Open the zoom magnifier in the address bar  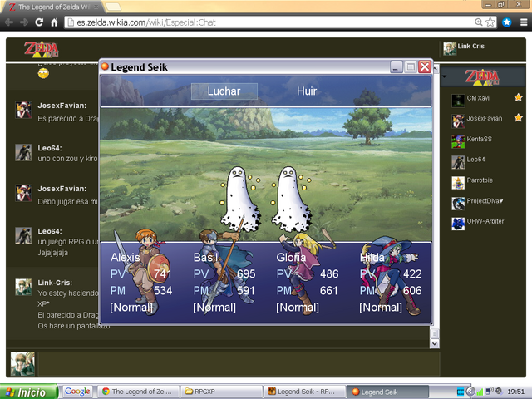(479, 22)
